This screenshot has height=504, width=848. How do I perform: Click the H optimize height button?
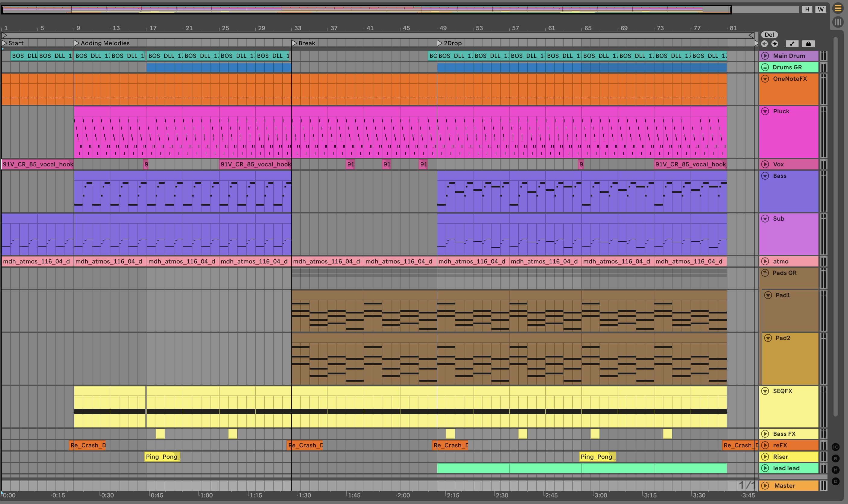point(807,9)
